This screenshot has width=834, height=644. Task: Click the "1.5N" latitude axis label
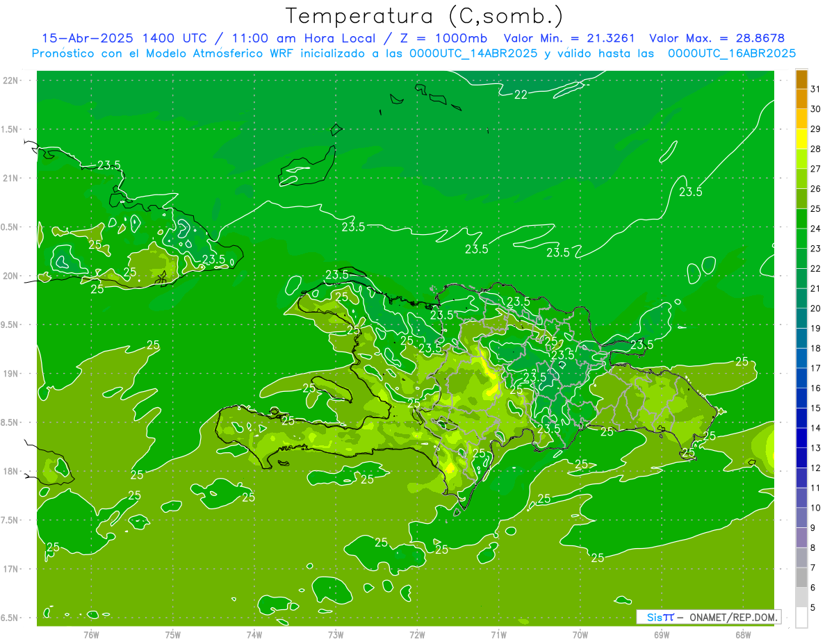(10, 129)
